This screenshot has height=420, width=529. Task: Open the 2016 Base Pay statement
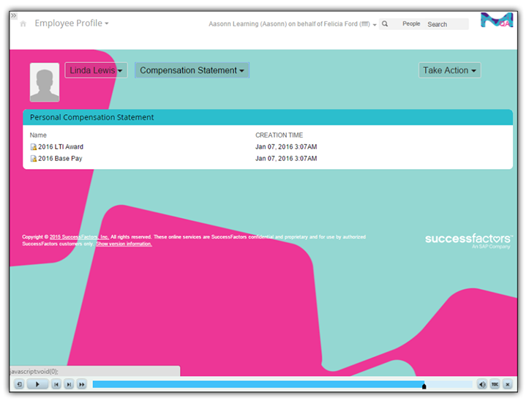pos(59,158)
